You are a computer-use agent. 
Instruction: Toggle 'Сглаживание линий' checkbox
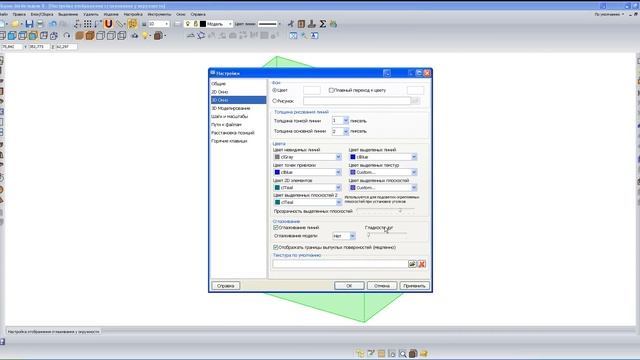pos(276,227)
